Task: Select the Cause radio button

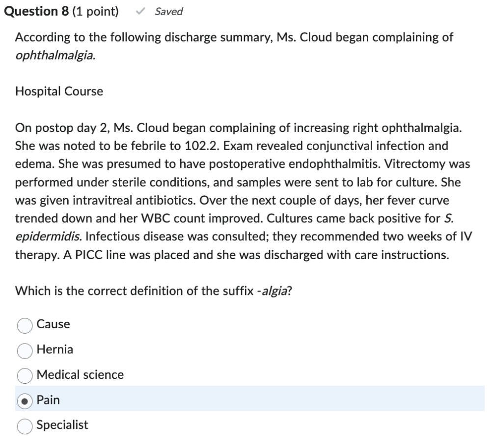Action: [25, 325]
